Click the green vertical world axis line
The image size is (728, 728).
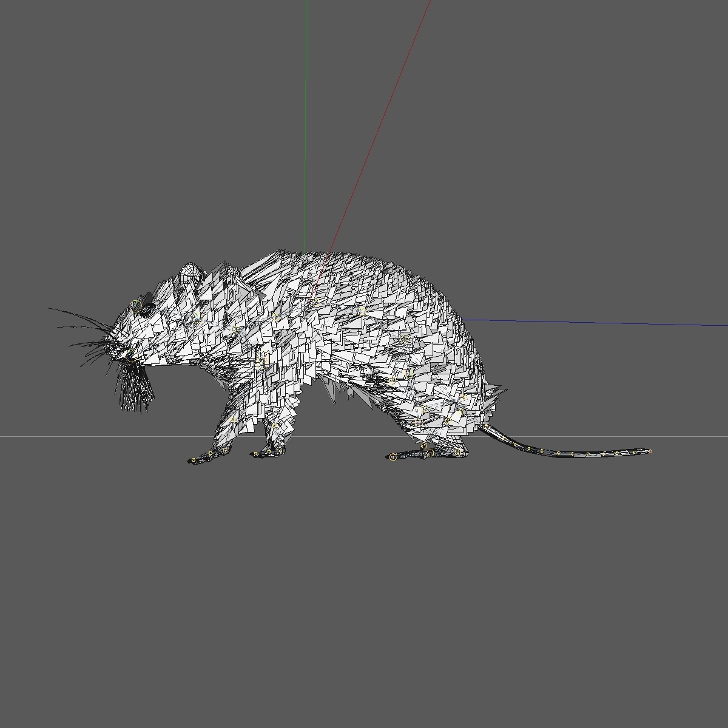point(305,121)
